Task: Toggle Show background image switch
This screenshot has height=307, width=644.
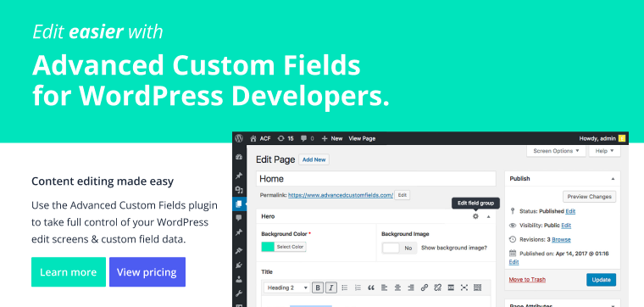Action: click(x=399, y=248)
